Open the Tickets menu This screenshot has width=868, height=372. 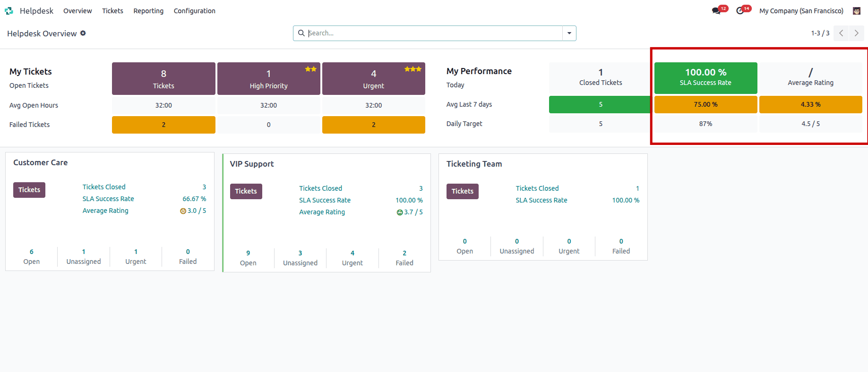[x=112, y=11]
